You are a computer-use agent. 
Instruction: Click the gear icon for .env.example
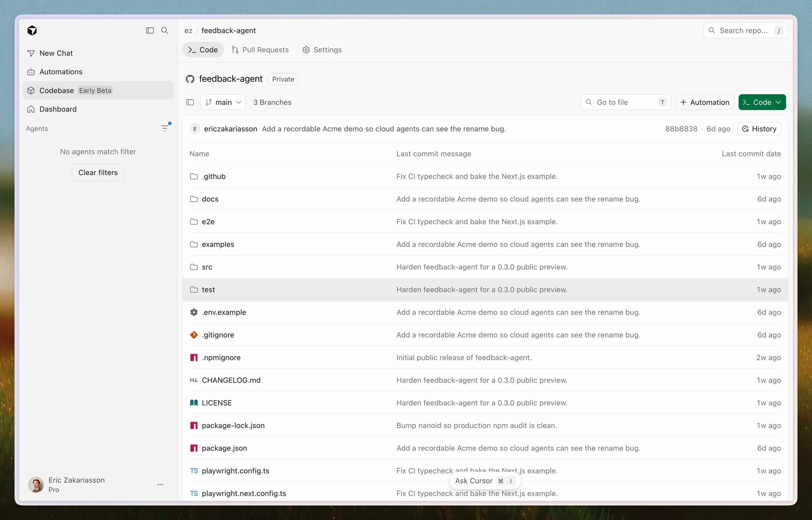point(194,312)
